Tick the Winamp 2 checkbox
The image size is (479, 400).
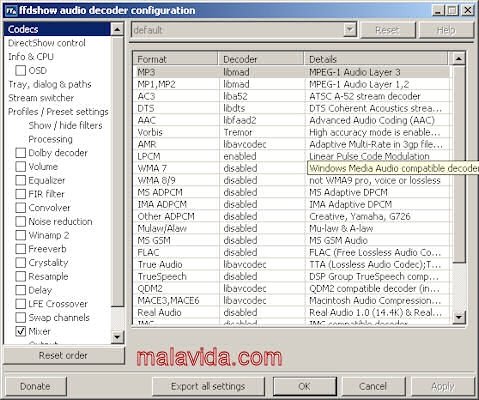coord(21,235)
